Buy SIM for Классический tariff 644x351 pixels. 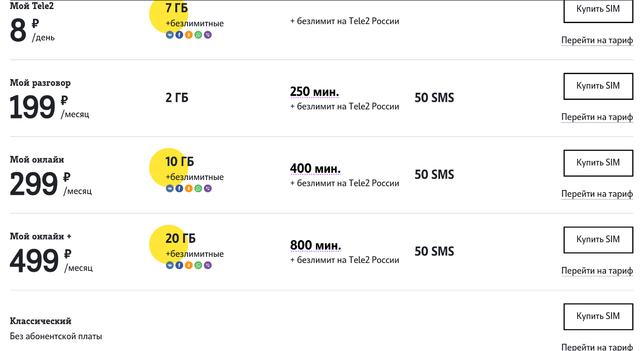coord(598,317)
